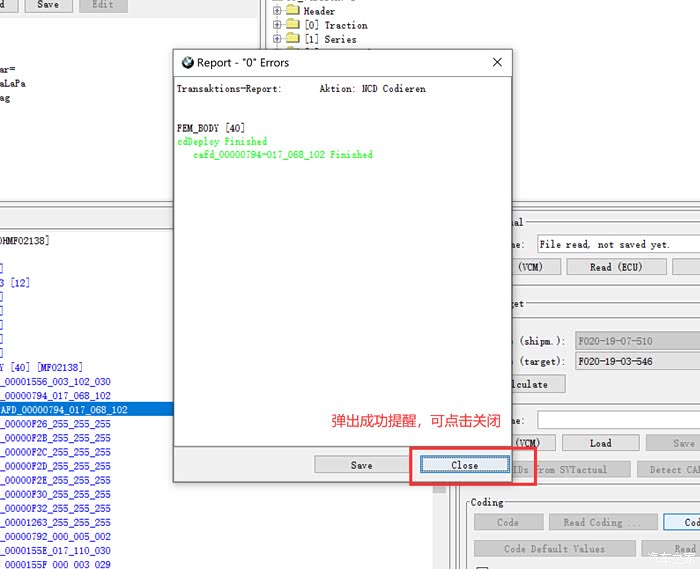This screenshot has height=569, width=700.
Task: Select the [0] Traction folder icon
Action: tap(292, 25)
